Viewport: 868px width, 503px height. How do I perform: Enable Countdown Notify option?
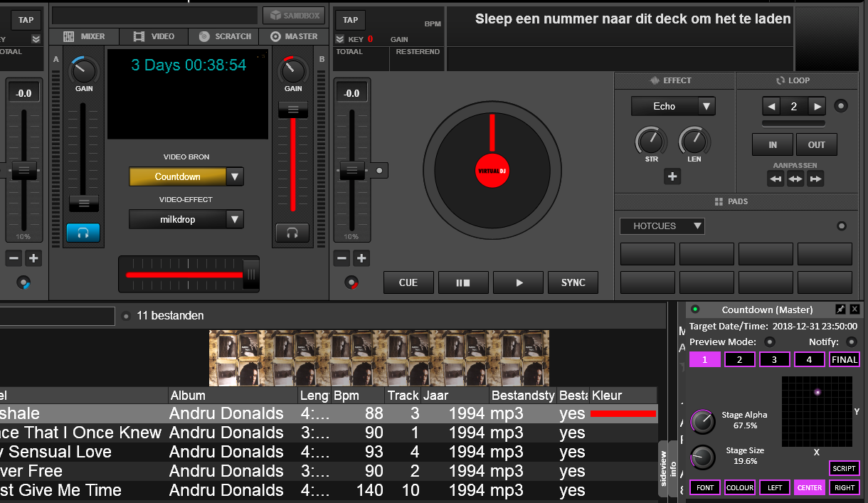click(852, 341)
